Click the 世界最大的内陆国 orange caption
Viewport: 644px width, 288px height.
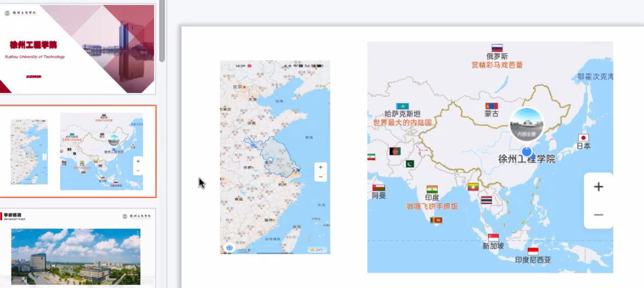coord(402,123)
